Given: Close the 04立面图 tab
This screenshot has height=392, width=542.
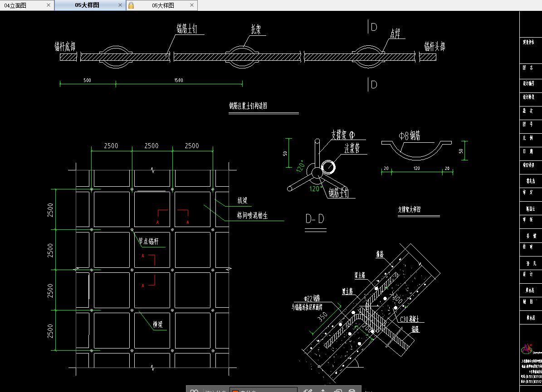Looking at the screenshot, I should click(49, 5).
